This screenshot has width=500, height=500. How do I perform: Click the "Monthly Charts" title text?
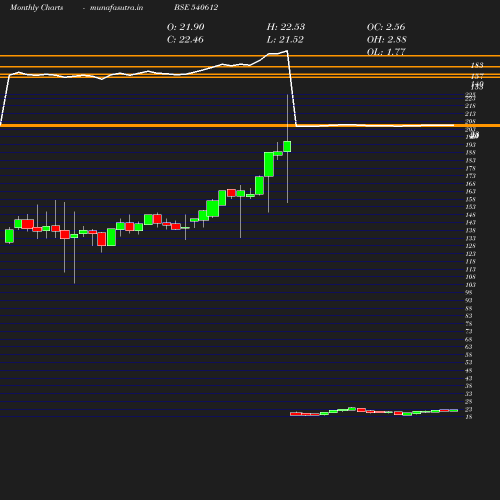click(36, 7)
